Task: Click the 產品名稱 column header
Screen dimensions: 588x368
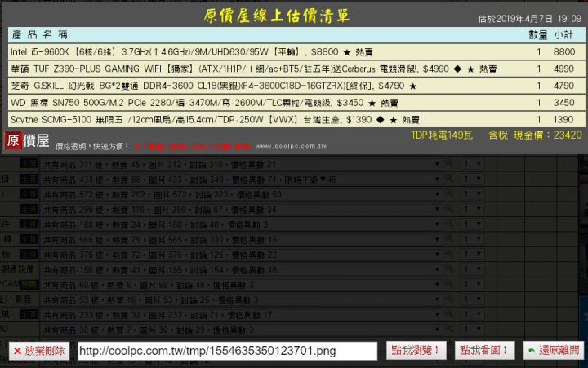Action: pos(39,35)
